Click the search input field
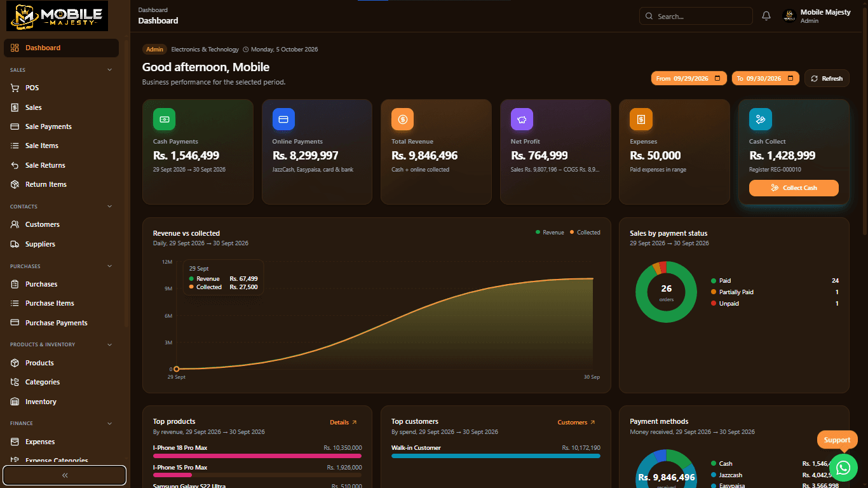This screenshot has height=488, width=868. (x=696, y=16)
